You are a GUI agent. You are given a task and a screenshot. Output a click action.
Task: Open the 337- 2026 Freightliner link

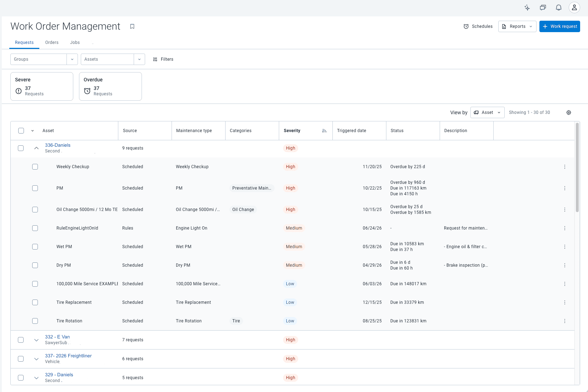click(x=68, y=356)
